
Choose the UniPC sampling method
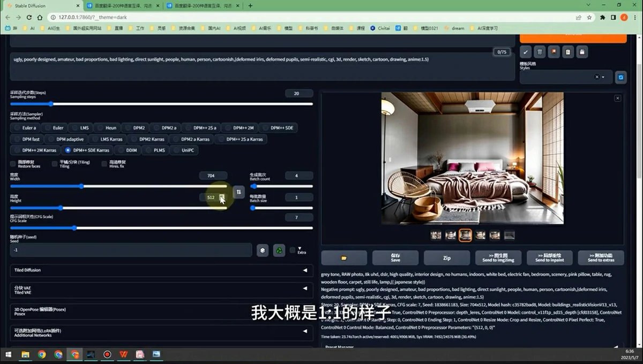[x=183, y=150]
